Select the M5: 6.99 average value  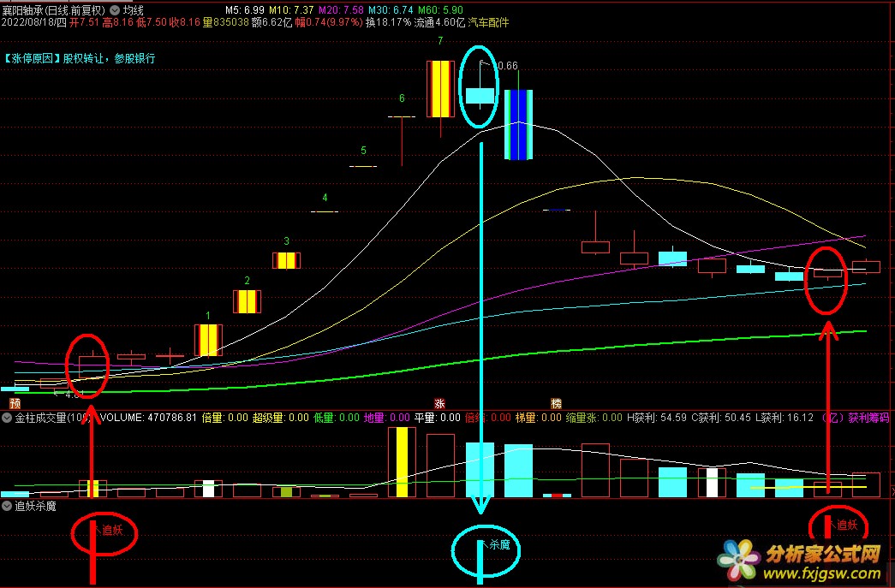(x=244, y=10)
